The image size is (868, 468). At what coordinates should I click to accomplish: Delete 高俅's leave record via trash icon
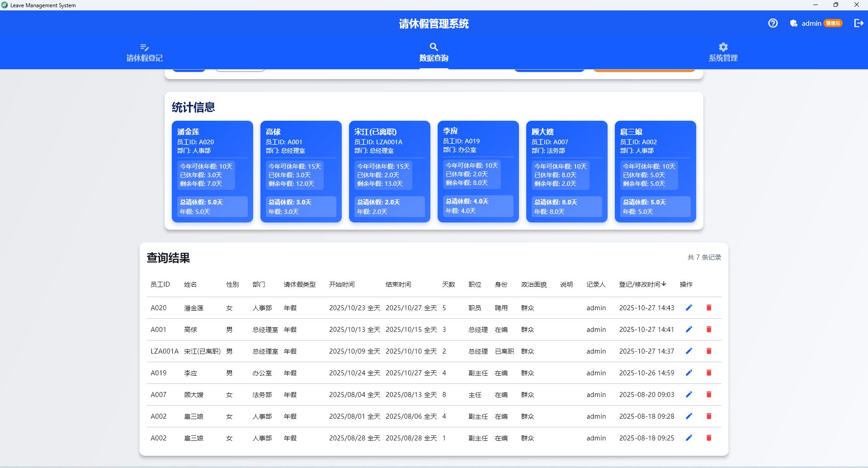[x=709, y=329]
